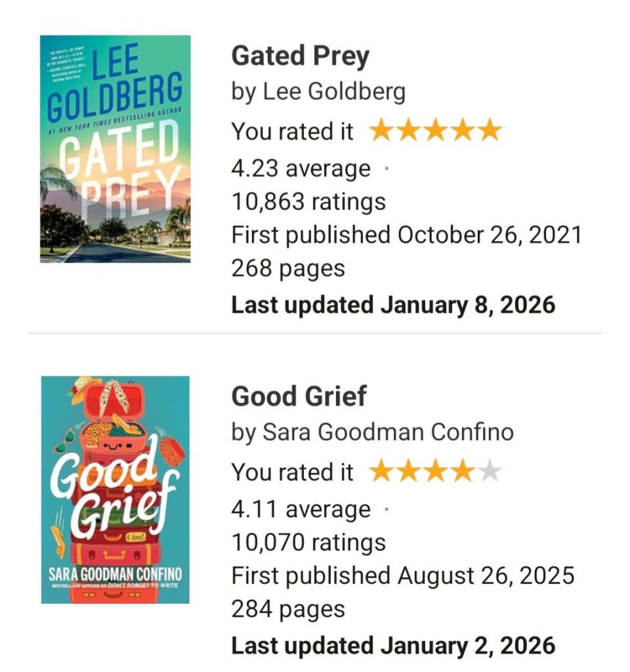The width and height of the screenshot is (630, 672).
Task: Open the Gated Prey title link
Action: 300,57
